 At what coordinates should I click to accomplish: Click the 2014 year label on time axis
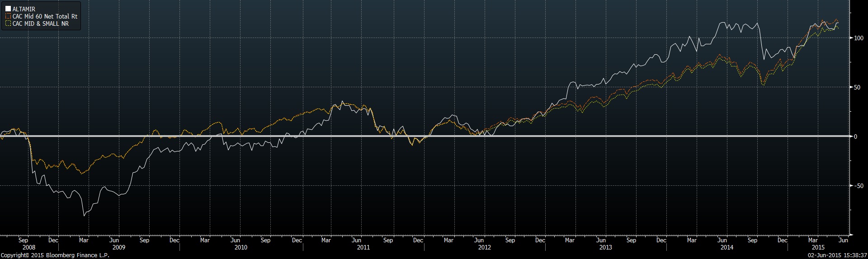pos(726,247)
